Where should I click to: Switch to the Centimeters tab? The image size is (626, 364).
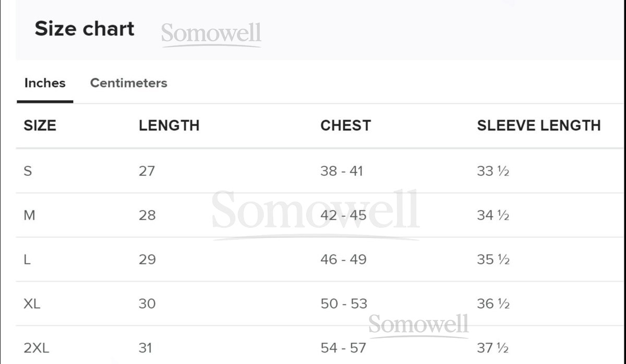[x=128, y=83]
